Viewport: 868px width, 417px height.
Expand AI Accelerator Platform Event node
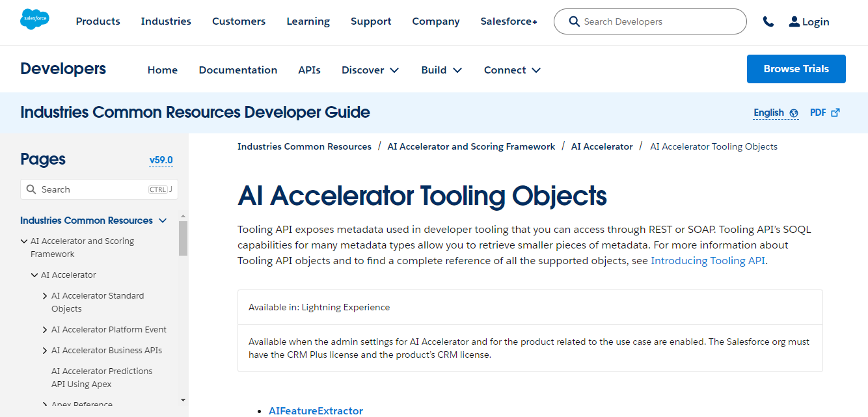[45, 330]
